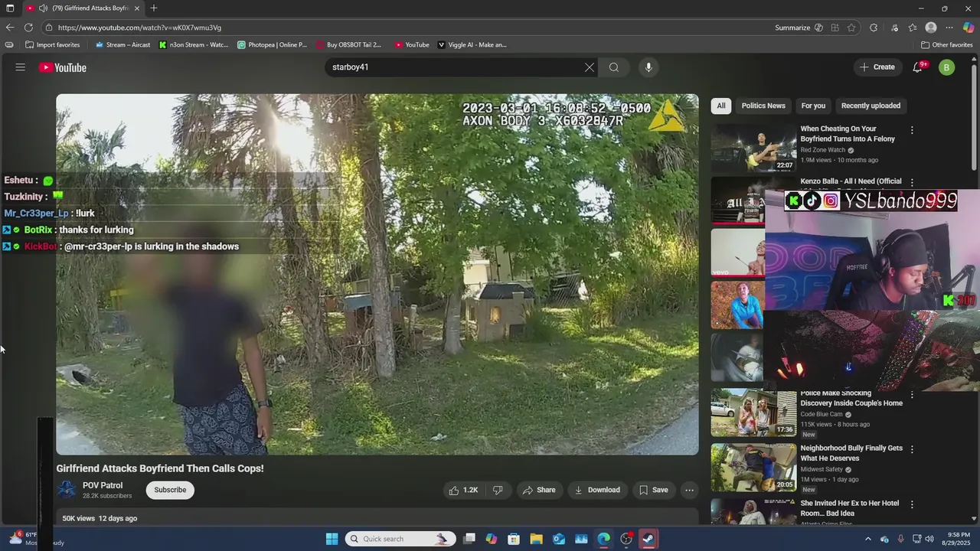Image resolution: width=980 pixels, height=551 pixels.
Task: Open the volume control in the system tray
Action: tap(929, 539)
